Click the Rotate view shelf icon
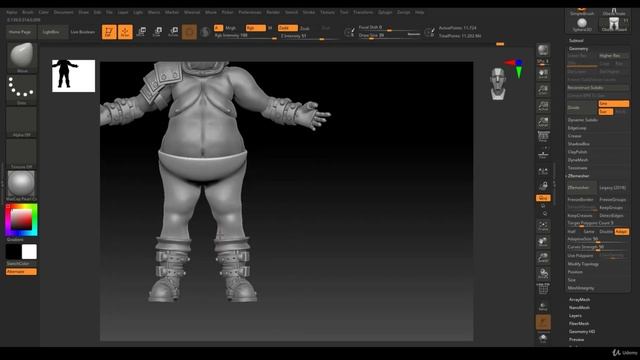This screenshot has width=640, height=360. tap(543, 274)
